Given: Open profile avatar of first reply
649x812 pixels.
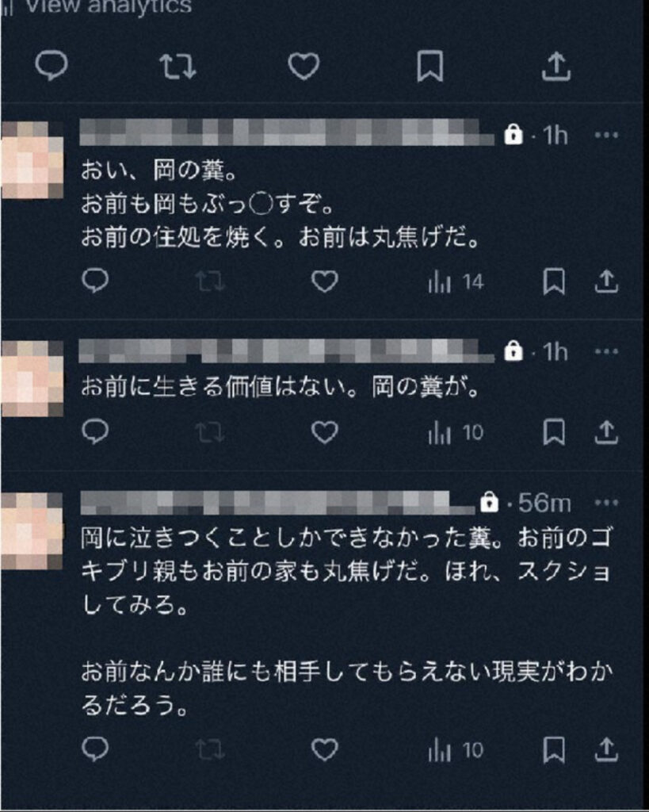Looking at the screenshot, I should [x=32, y=159].
